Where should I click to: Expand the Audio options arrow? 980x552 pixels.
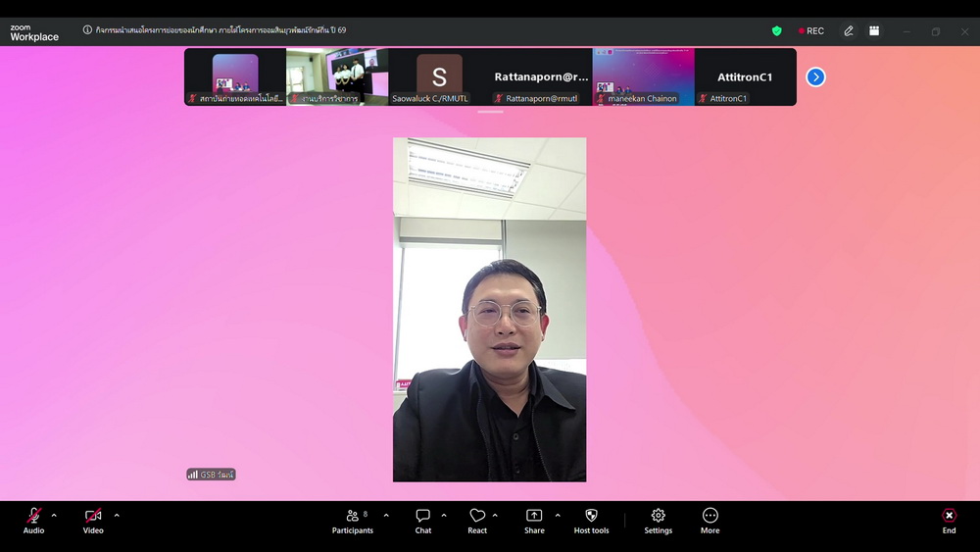(54, 515)
